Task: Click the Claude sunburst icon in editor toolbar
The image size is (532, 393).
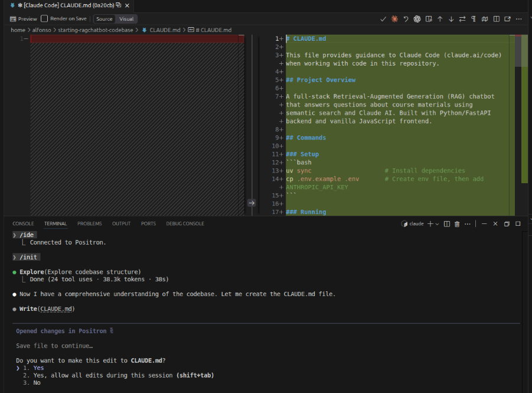Action: click(x=394, y=19)
